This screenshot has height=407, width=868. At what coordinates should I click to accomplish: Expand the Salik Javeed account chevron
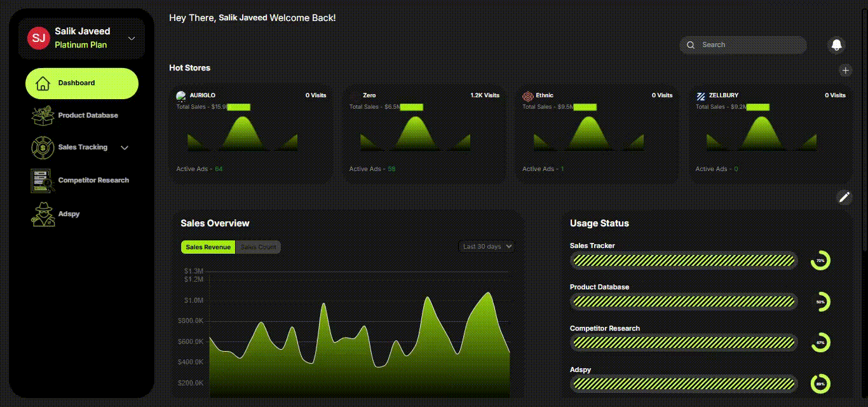click(132, 39)
